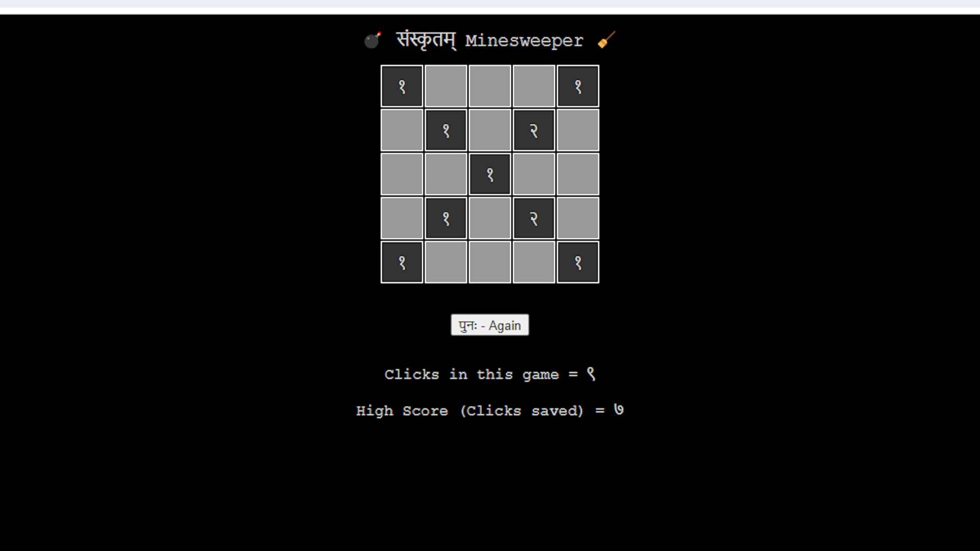
Task: Click the revealed cell showing १ in row 3 col 3
Action: click(x=490, y=173)
